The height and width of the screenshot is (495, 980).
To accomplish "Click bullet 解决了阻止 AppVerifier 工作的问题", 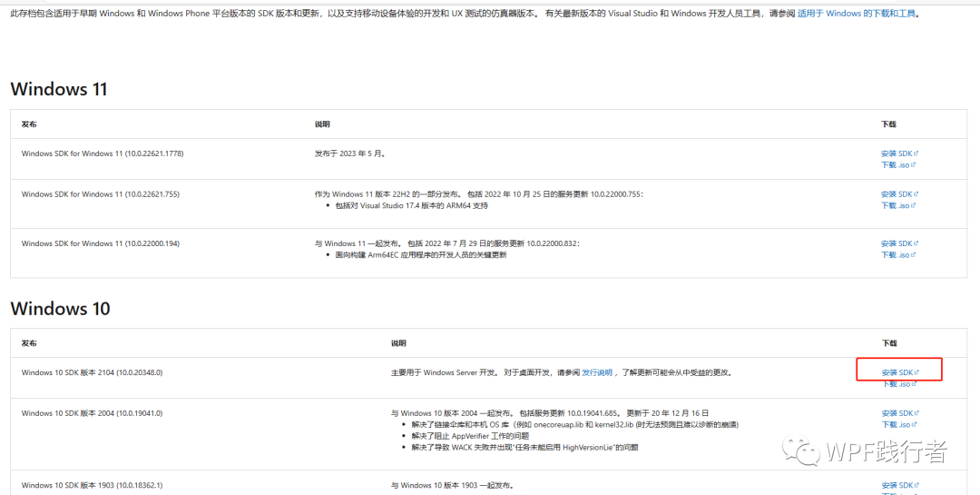I will pos(470,436).
